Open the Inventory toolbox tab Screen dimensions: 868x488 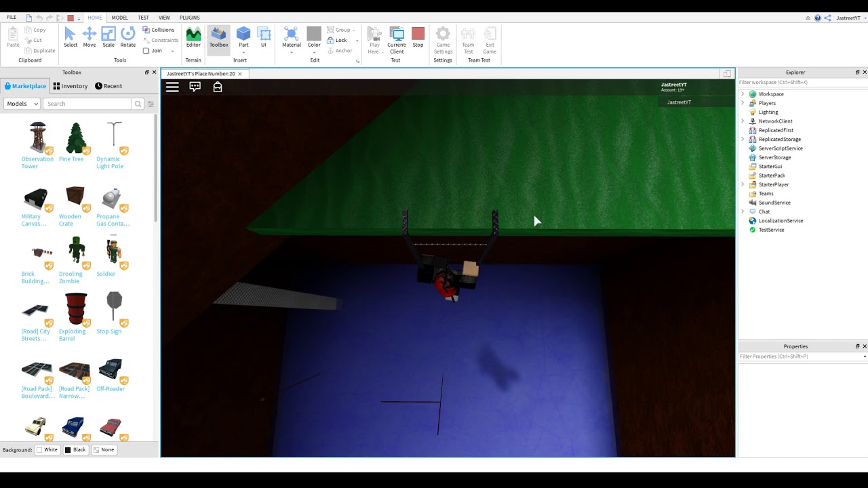pyautogui.click(x=71, y=86)
